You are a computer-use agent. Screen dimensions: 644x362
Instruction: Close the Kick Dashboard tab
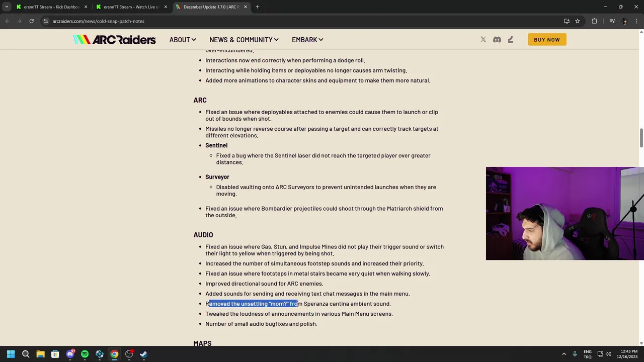pyautogui.click(x=86, y=7)
